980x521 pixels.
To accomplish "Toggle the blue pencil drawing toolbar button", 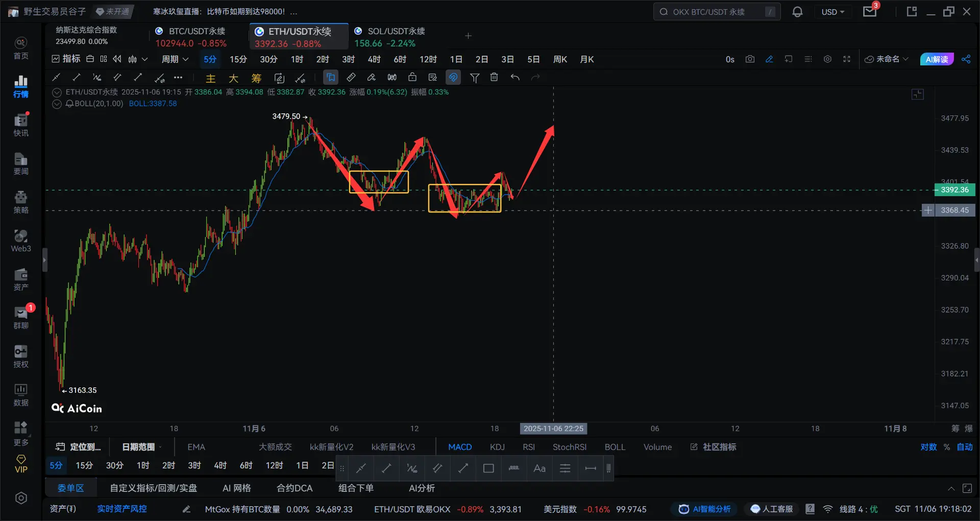I will [769, 59].
